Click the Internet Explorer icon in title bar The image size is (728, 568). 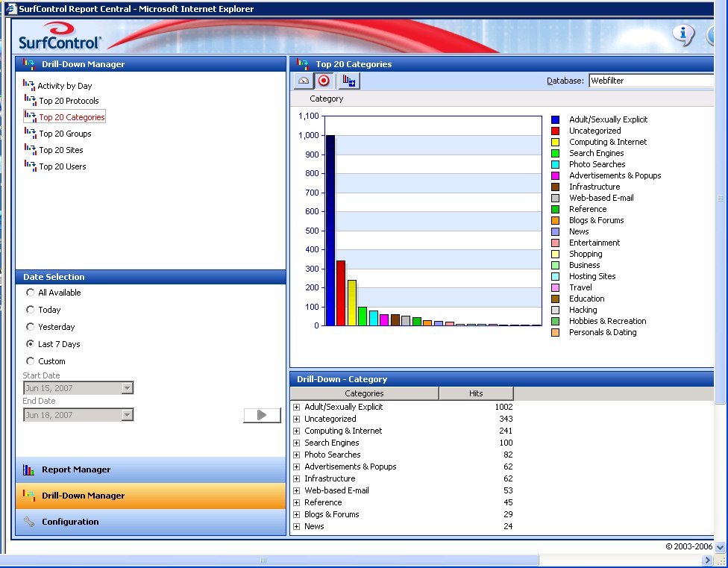click(11, 8)
